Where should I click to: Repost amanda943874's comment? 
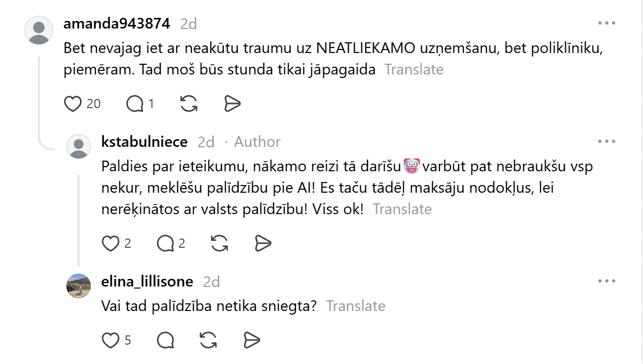point(189,104)
